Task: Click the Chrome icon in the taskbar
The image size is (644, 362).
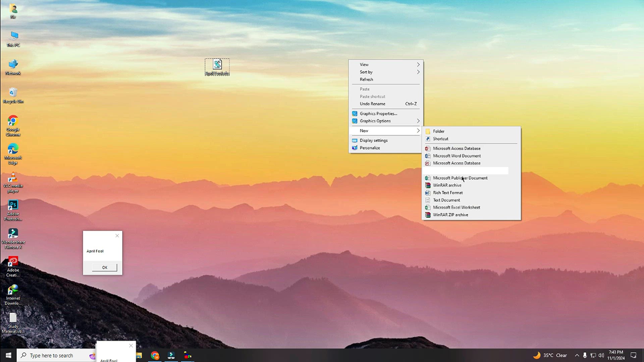Action: tap(155, 355)
